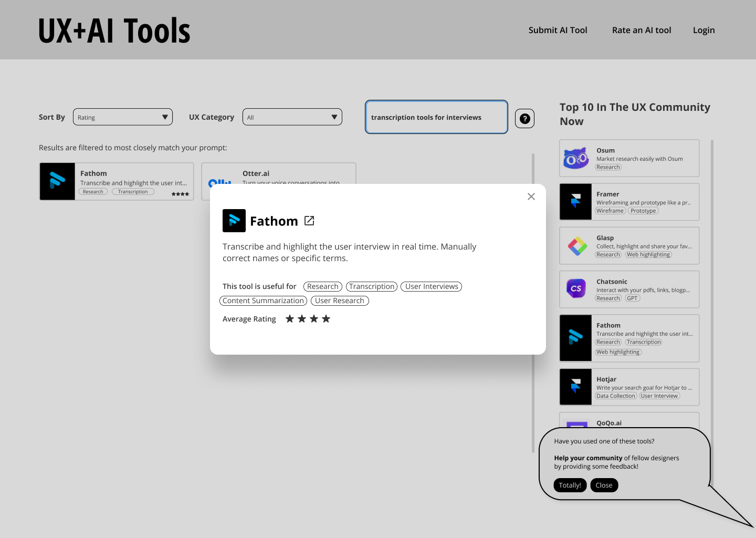Viewport: 756px width, 538px height.
Task: Click the search prompt input field
Action: [436, 117]
